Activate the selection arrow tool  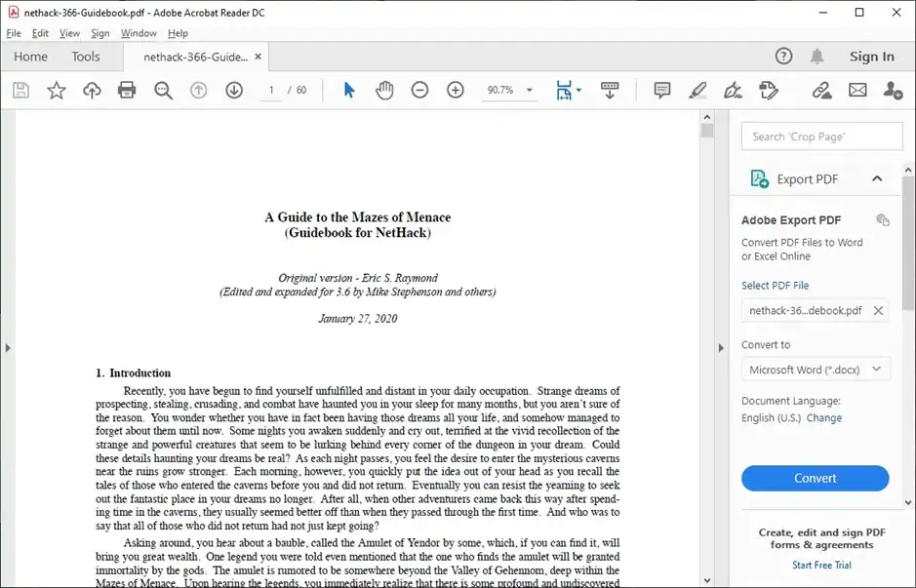(349, 90)
